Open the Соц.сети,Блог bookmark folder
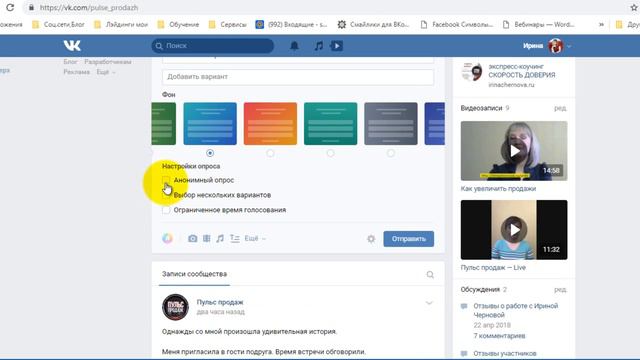Viewport: 640px width, 360px height. click(58, 24)
